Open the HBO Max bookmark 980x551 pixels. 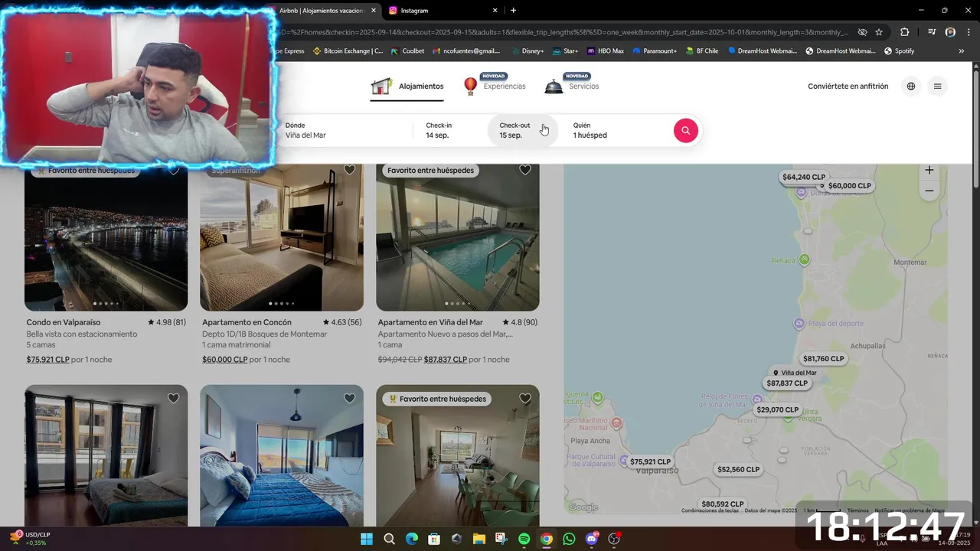click(606, 51)
